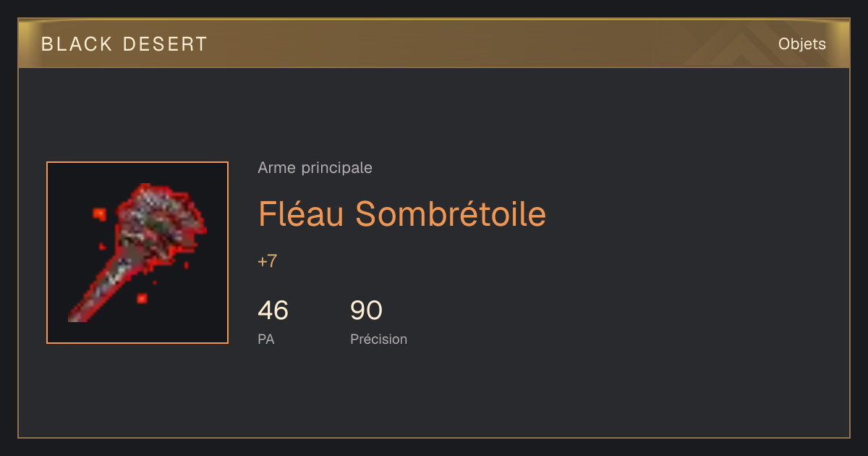Click the red spark below the mace handle
The height and width of the screenshot is (456, 868).
[x=142, y=297]
